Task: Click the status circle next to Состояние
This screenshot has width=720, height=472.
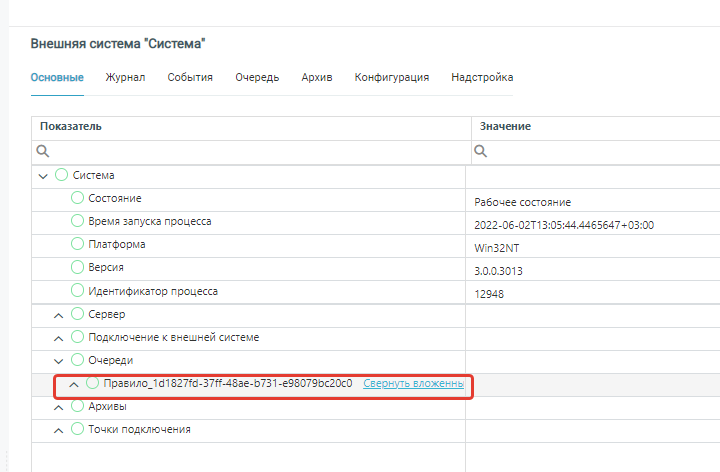Action: coord(78,198)
